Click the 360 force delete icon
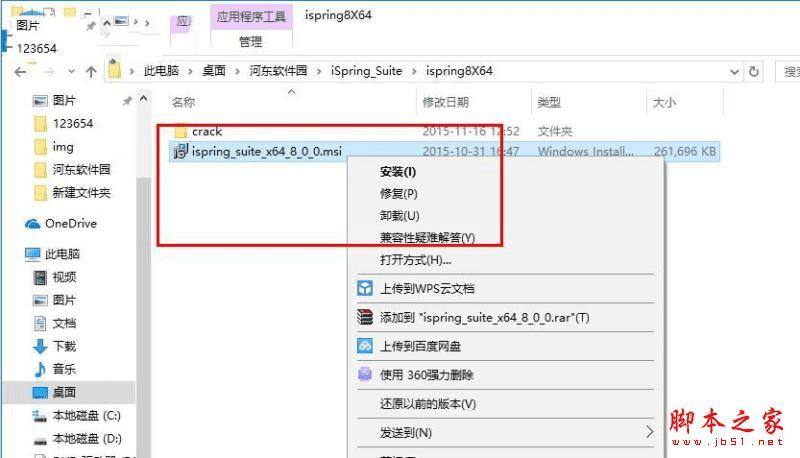 click(365, 375)
